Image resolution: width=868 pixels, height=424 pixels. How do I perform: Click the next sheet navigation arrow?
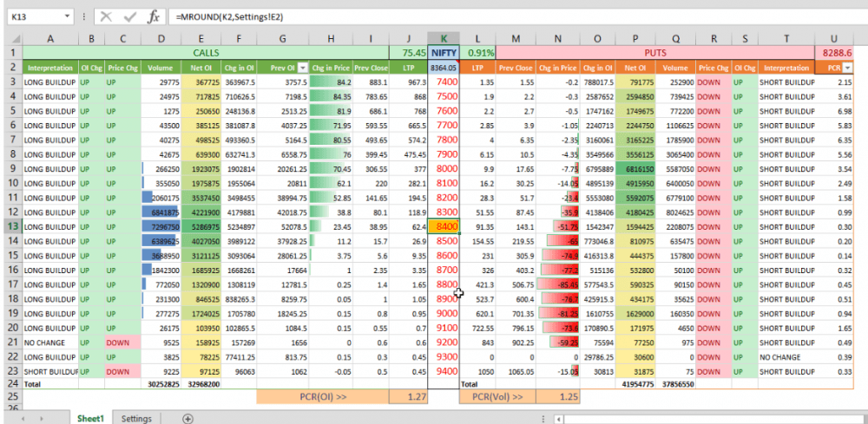pyautogui.click(x=40, y=418)
